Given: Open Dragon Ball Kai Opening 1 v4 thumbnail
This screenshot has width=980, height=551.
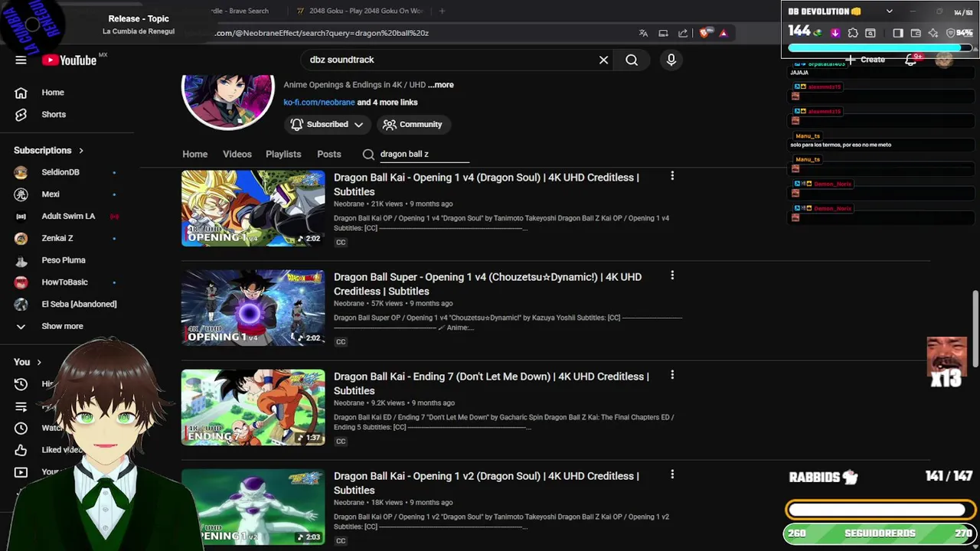Looking at the screenshot, I should 253,208.
